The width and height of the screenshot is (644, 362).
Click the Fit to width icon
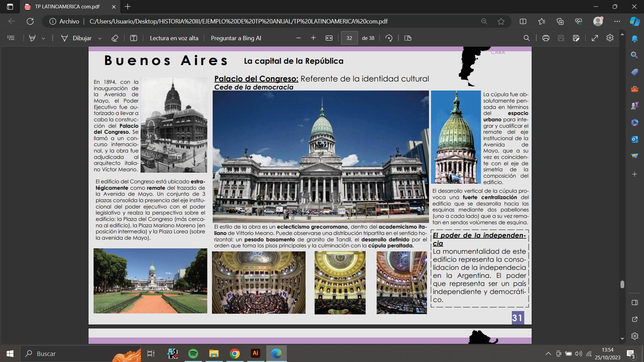[x=329, y=38]
